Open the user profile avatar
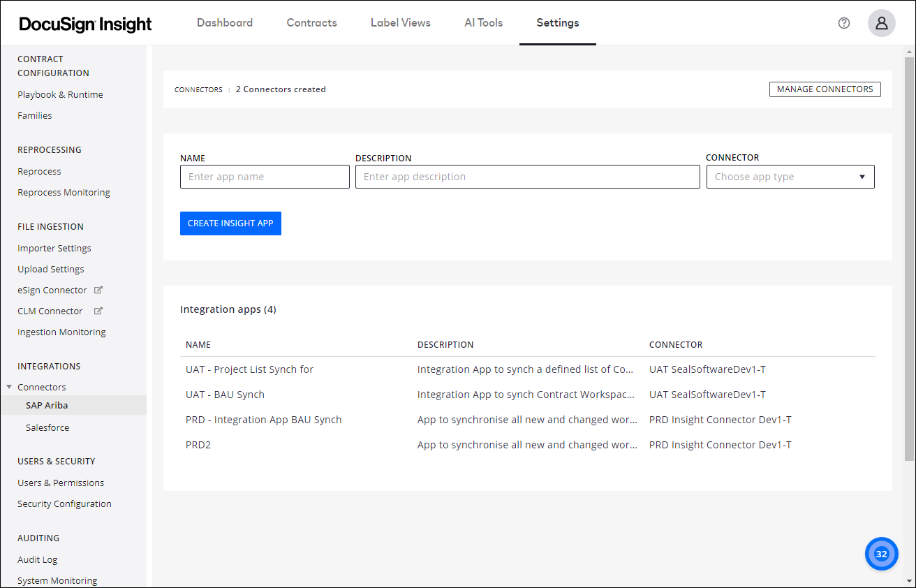 882,23
